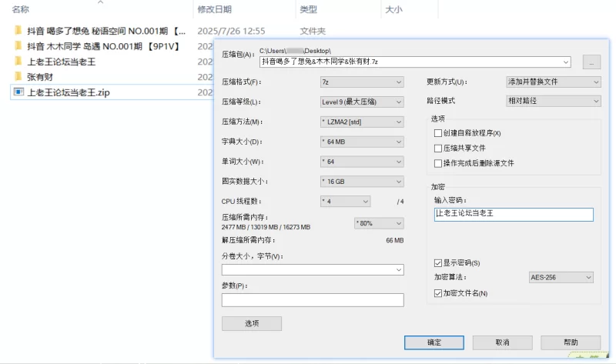Open the browse button with three dots
The width and height of the screenshot is (616, 364).
coord(591,62)
